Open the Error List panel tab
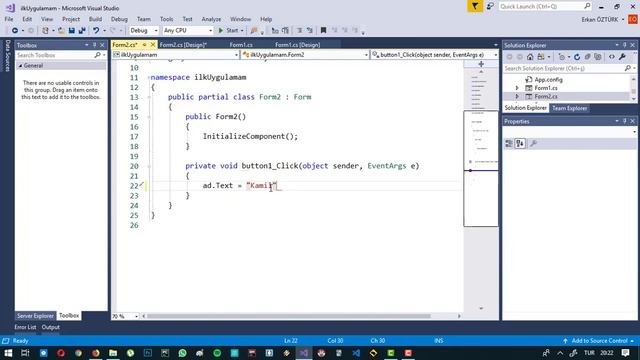640x360 pixels. coord(25,327)
